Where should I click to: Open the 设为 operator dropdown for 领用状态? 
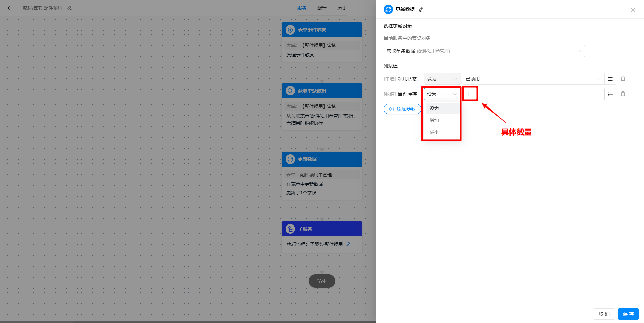coord(442,79)
